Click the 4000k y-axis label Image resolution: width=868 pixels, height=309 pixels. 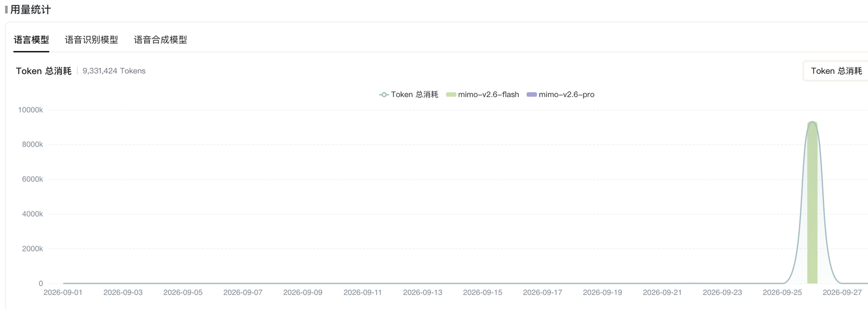tap(32, 214)
